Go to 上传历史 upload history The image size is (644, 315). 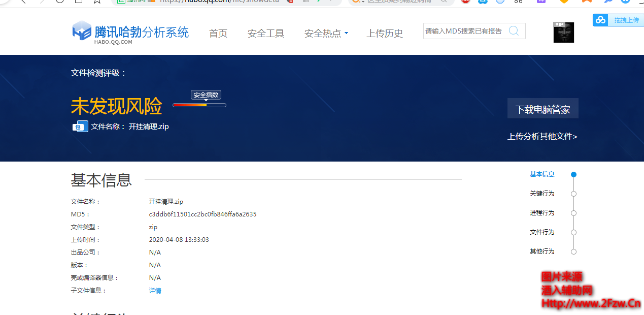click(x=385, y=34)
